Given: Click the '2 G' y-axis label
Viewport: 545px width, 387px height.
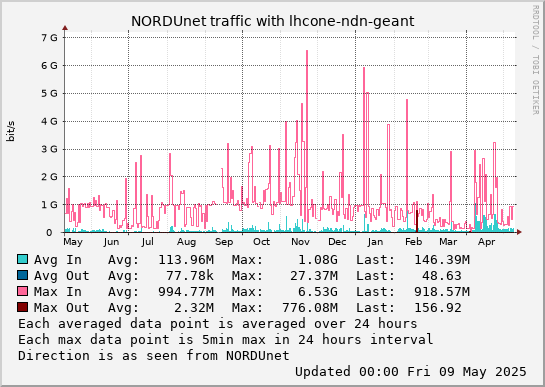Looking at the screenshot, I should 49,177.
